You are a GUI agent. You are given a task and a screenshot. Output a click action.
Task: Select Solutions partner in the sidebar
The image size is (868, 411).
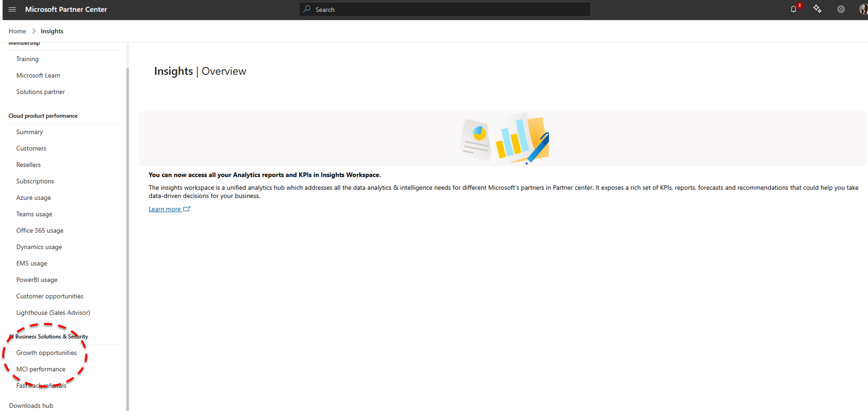tap(41, 92)
